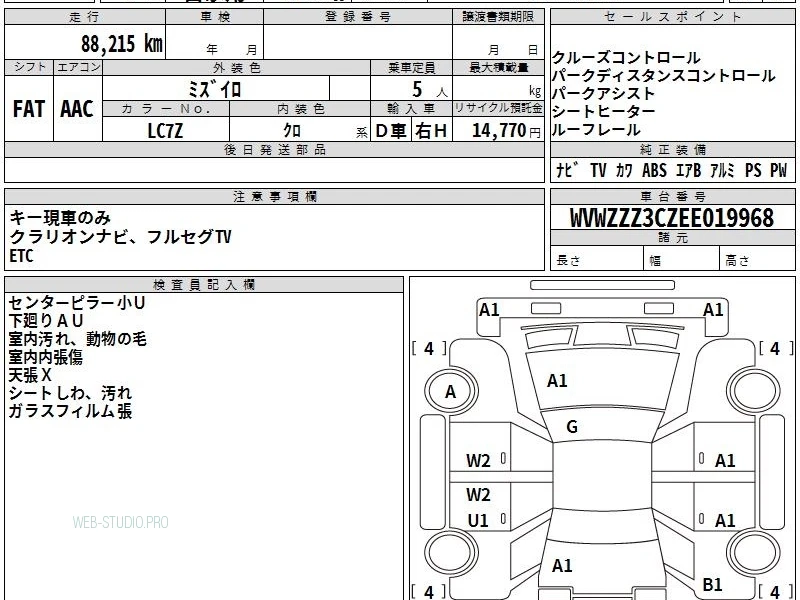Viewport: 800px width, 600px height.
Task: Click the 純正装備 section header
Action: point(672,149)
